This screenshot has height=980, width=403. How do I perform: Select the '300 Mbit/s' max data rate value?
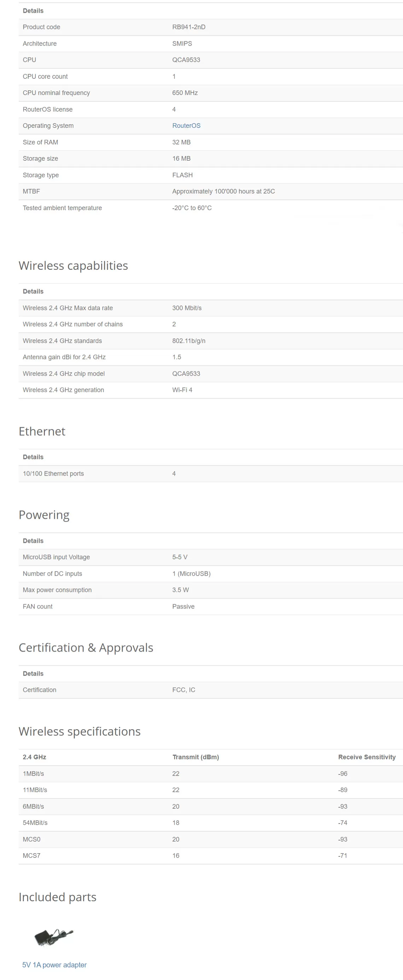[x=187, y=308]
